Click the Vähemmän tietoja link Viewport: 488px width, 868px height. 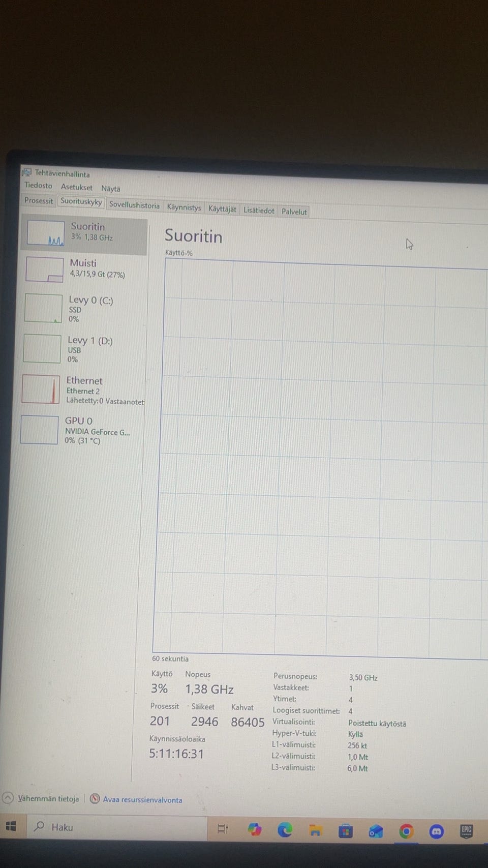(x=48, y=799)
